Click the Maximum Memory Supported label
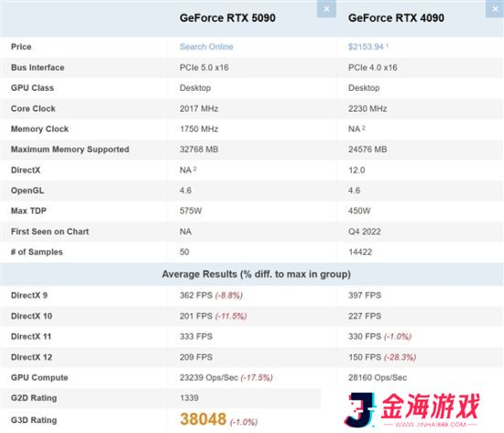The width and height of the screenshot is (504, 433). point(70,150)
